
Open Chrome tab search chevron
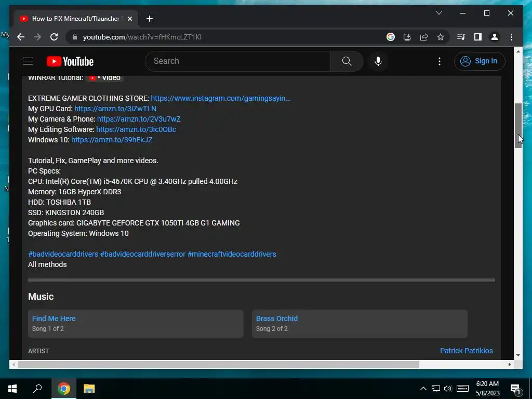pos(438,13)
